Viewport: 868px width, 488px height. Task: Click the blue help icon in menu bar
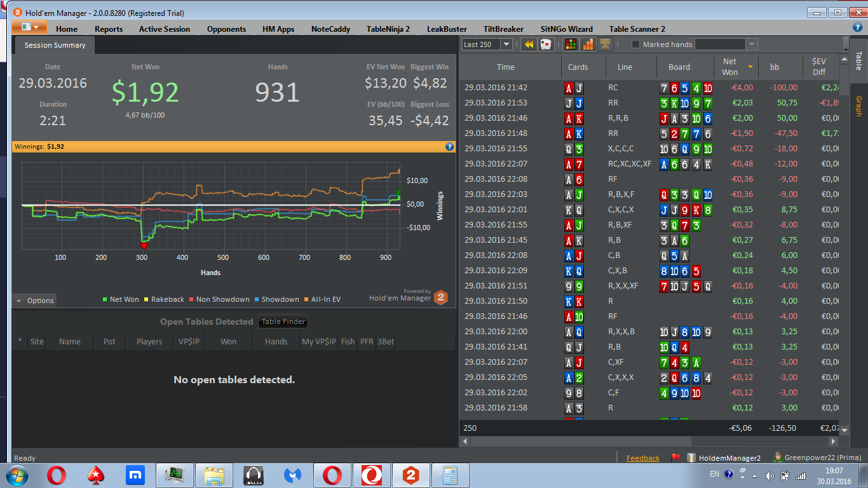pos(857,27)
